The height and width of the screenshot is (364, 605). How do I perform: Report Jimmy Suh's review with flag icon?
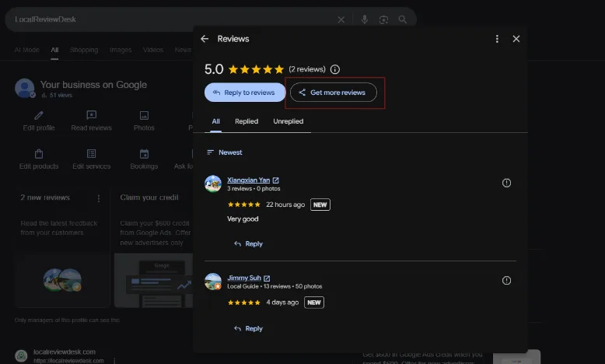pyautogui.click(x=506, y=281)
